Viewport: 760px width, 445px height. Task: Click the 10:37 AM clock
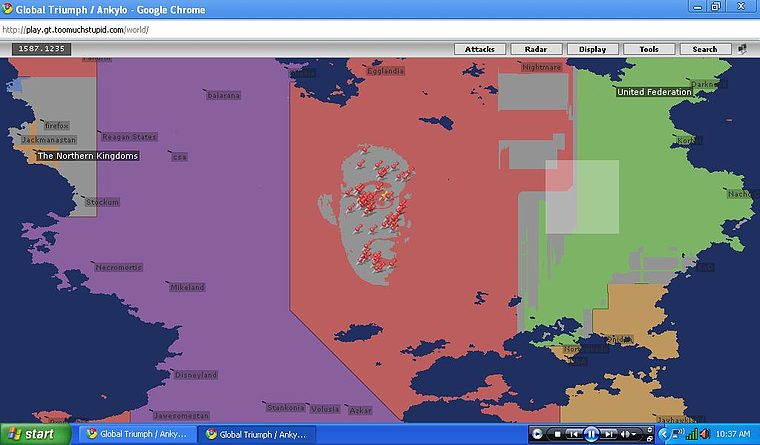733,434
